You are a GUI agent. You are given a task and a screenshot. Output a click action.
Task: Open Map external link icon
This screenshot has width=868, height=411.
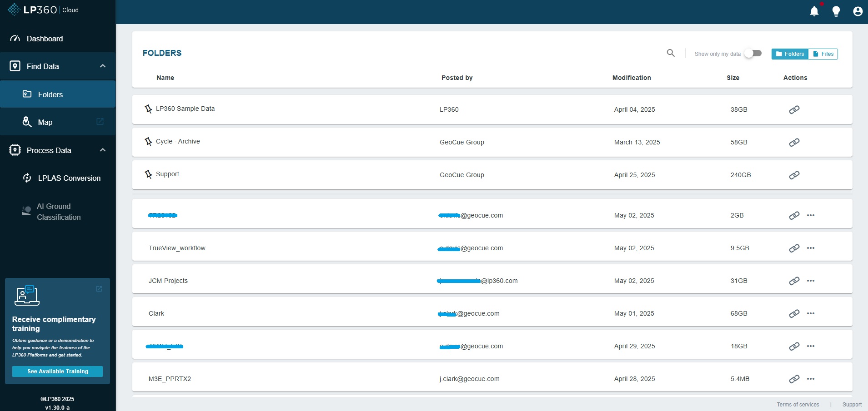click(100, 122)
